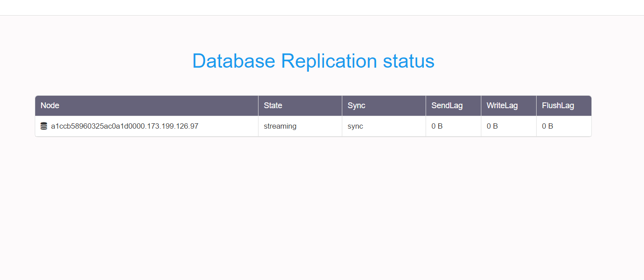Click the FlushLag column header
The image size is (644, 280).
tap(564, 106)
